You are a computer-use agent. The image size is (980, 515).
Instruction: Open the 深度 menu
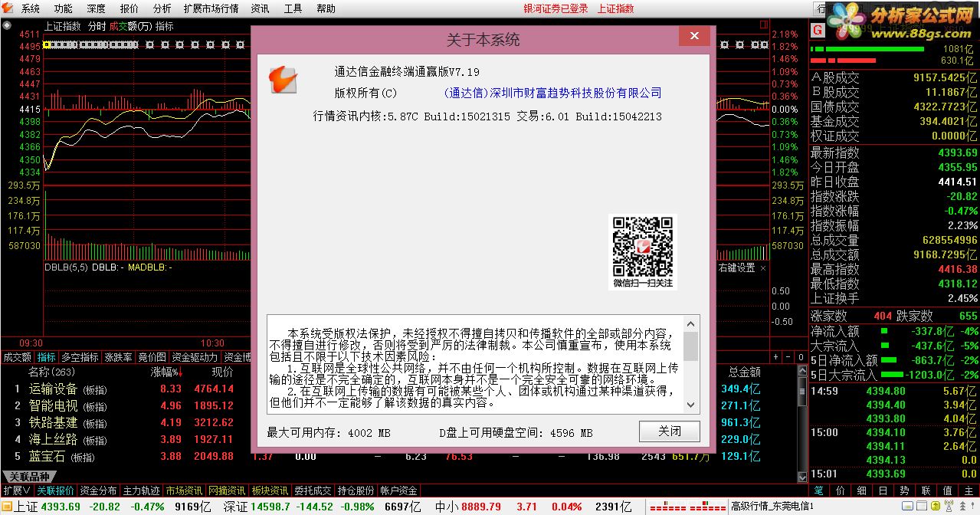(x=97, y=8)
